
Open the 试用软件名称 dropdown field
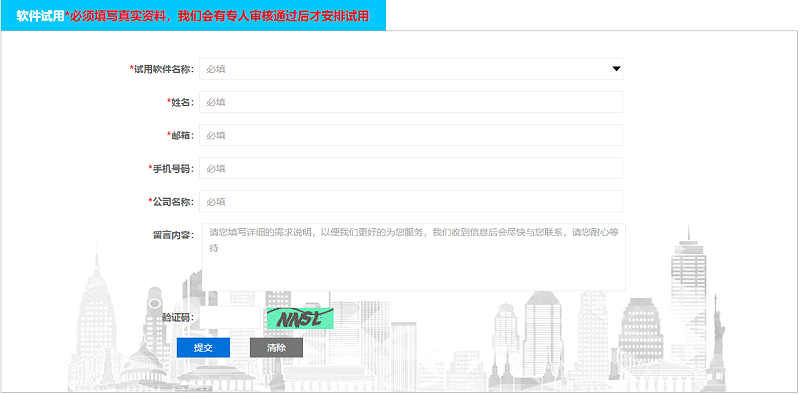pyautogui.click(x=411, y=69)
